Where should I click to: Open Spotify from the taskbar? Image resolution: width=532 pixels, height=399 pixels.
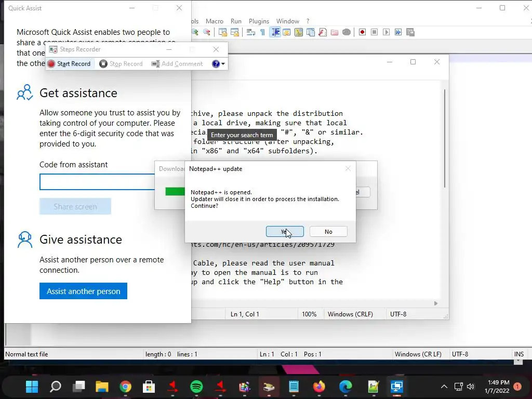[196, 387]
